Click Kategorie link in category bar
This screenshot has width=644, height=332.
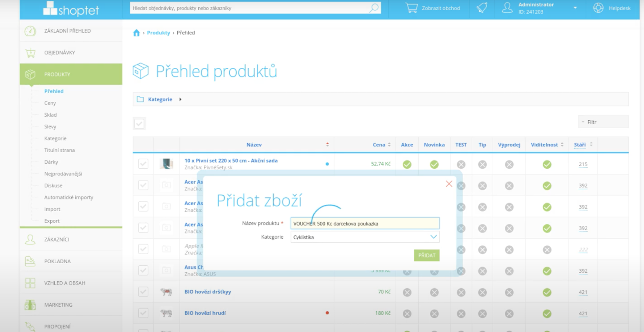160,99
